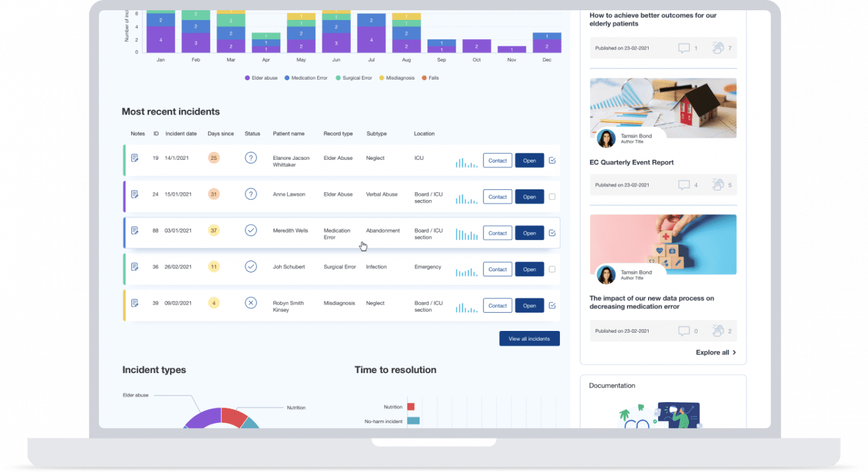The image size is (868, 472).
Task: Click Tamsin Bond avatar on Quarterly Report
Action: pos(606,138)
